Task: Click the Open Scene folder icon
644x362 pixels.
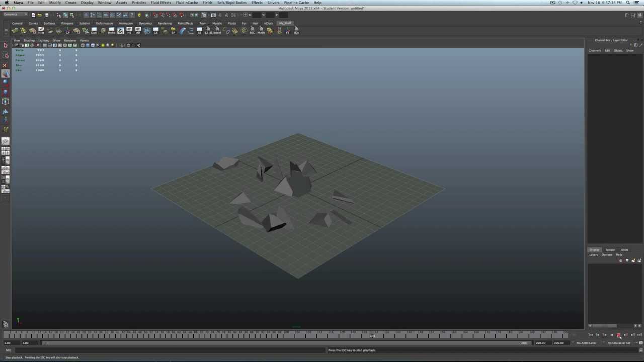Action: point(40,15)
